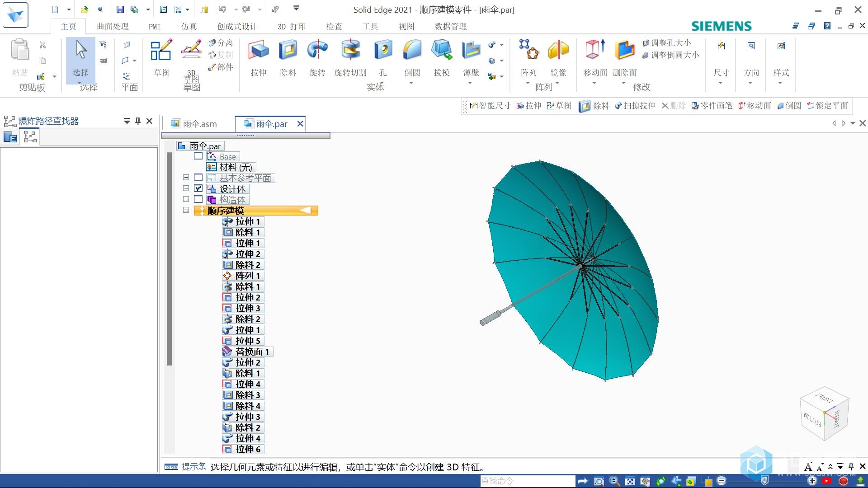The image size is (868, 488).
Task: Click 调整孔大小 button
Action: [667, 43]
